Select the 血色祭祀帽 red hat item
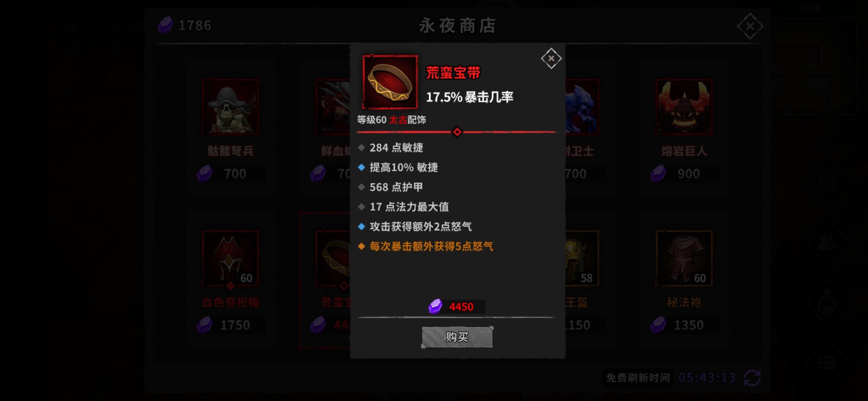The height and width of the screenshot is (401, 868). [x=230, y=258]
